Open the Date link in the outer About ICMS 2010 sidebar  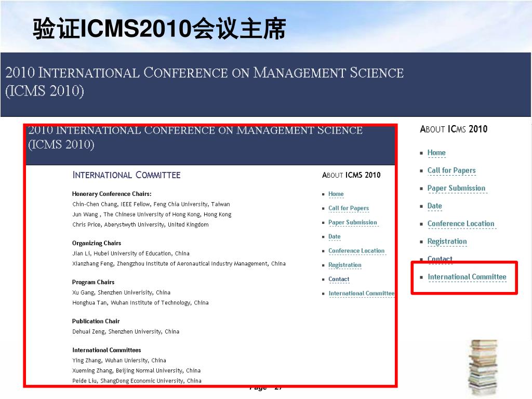pos(435,206)
